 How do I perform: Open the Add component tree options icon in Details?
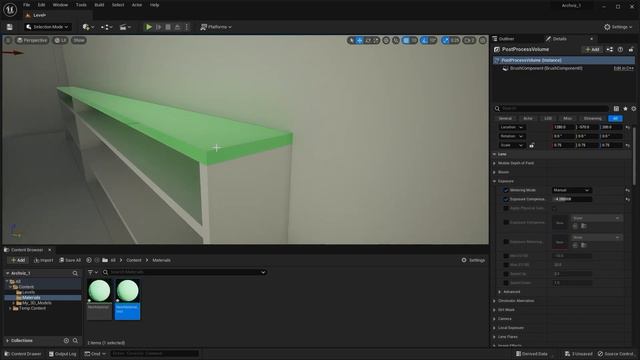[x=610, y=49]
